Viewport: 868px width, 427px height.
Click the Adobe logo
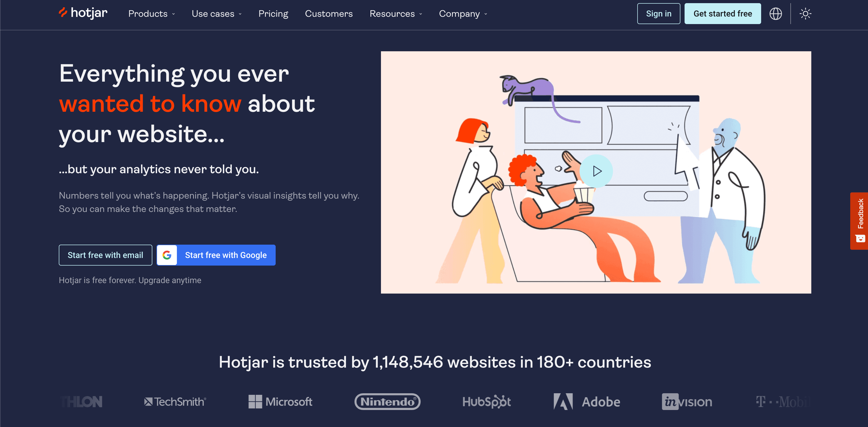[x=587, y=401]
